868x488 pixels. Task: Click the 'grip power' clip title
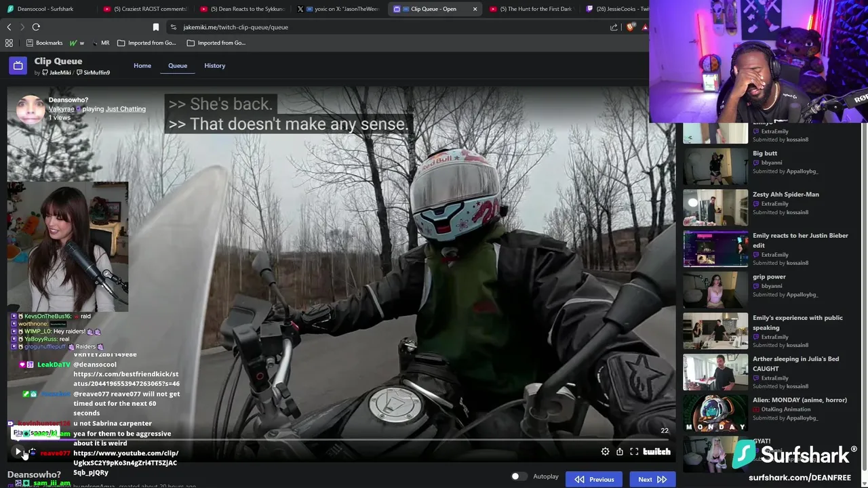click(x=769, y=277)
